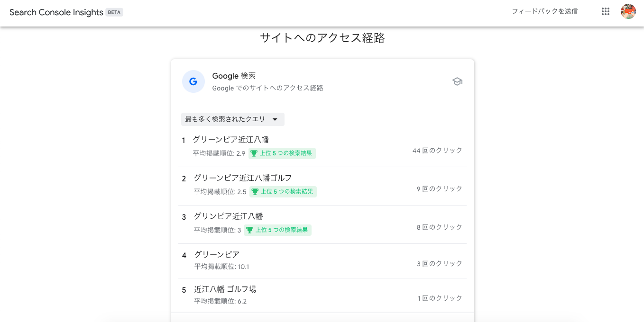Viewport: 644px width, 322px height.
Task: Click the Google 検索 card title
Action: click(x=234, y=76)
